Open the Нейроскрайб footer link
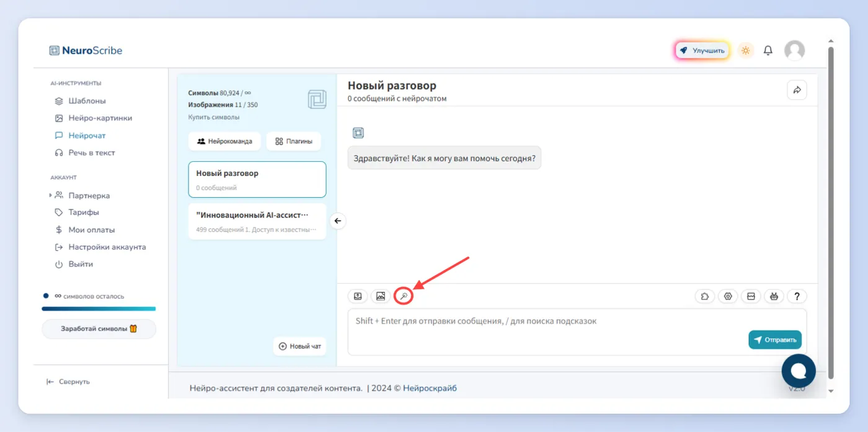This screenshot has width=868, height=432. click(x=430, y=389)
